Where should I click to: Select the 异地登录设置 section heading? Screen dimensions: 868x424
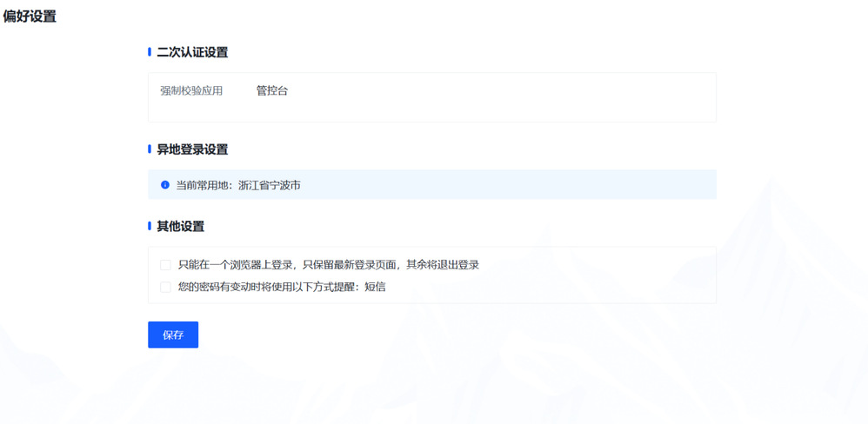192,149
